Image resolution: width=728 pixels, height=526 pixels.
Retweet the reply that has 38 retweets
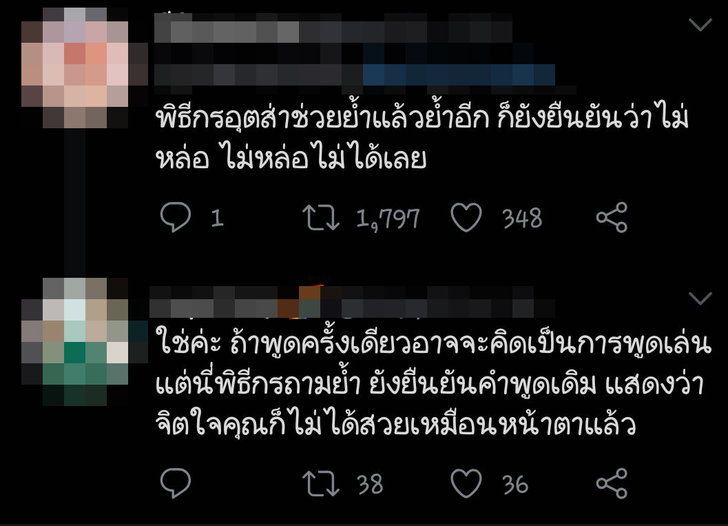(x=321, y=484)
